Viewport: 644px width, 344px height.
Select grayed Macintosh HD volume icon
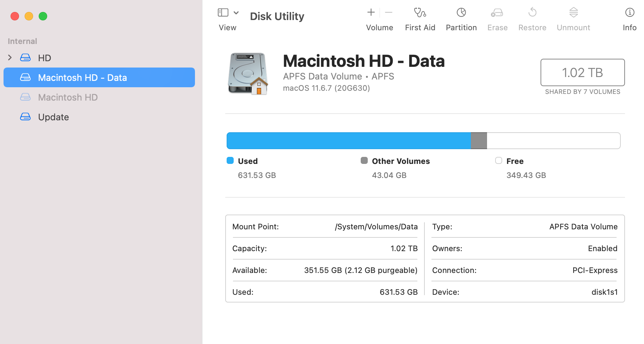[25, 97]
